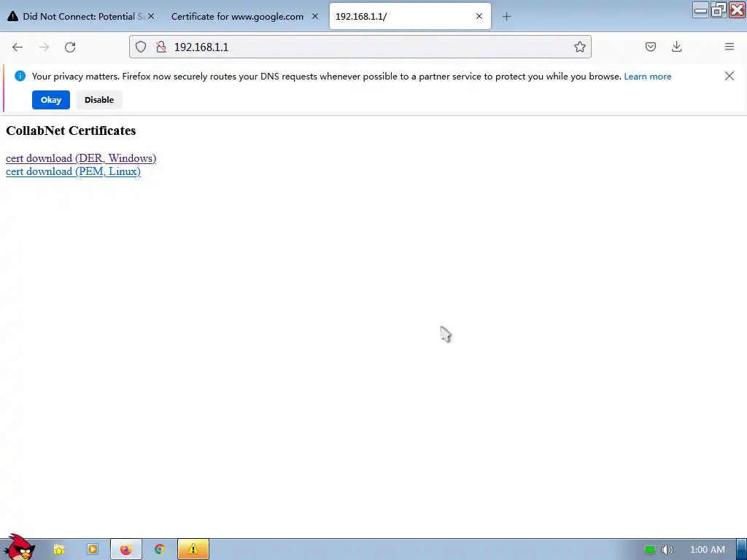
Task: Open Chrome from the taskbar
Action: (160, 550)
